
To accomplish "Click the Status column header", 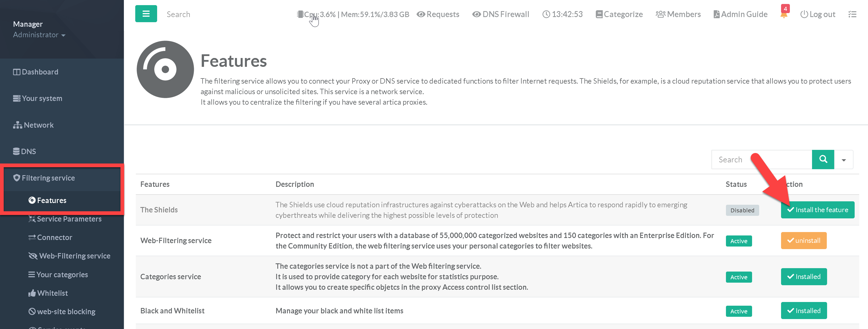I will pyautogui.click(x=736, y=184).
